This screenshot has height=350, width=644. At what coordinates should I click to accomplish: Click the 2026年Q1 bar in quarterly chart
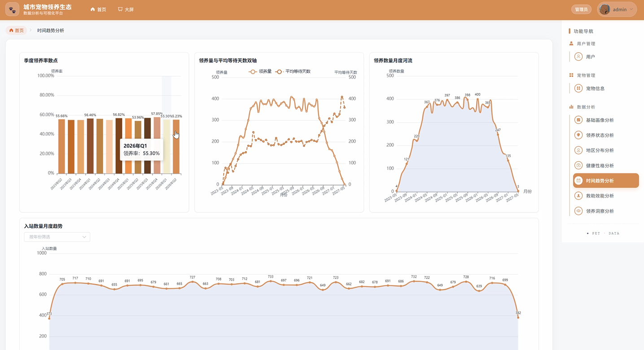point(166,146)
